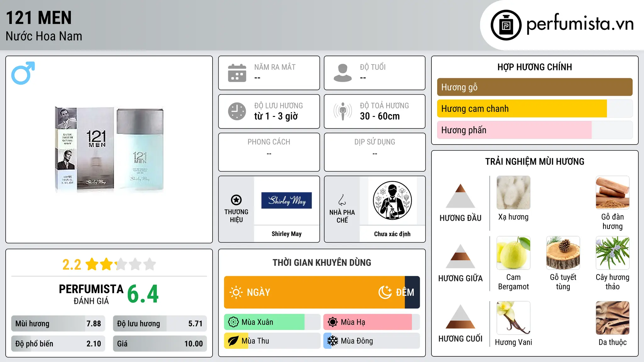Click the PHONG CÁCH card
The image size is (644, 362).
pyautogui.click(x=269, y=152)
